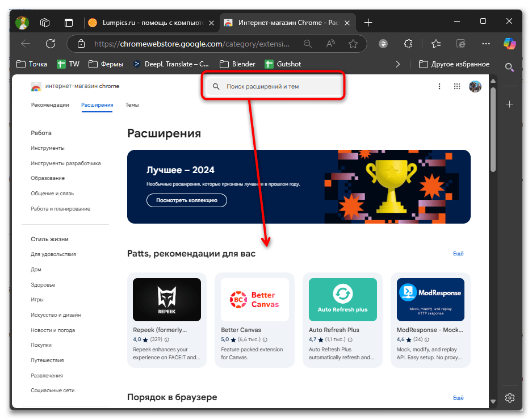Image resolution: width=532 pixels, height=420 pixels.
Task: Open the Repeek extension thumbnail
Action: pyautogui.click(x=167, y=300)
